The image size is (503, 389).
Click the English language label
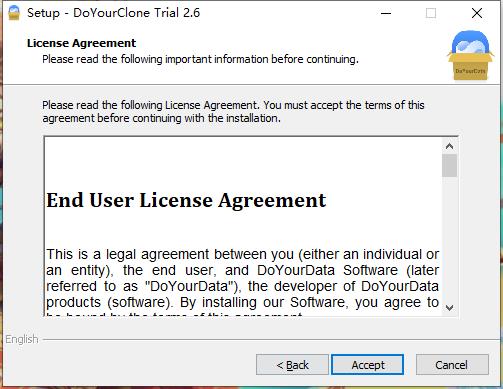click(x=22, y=339)
